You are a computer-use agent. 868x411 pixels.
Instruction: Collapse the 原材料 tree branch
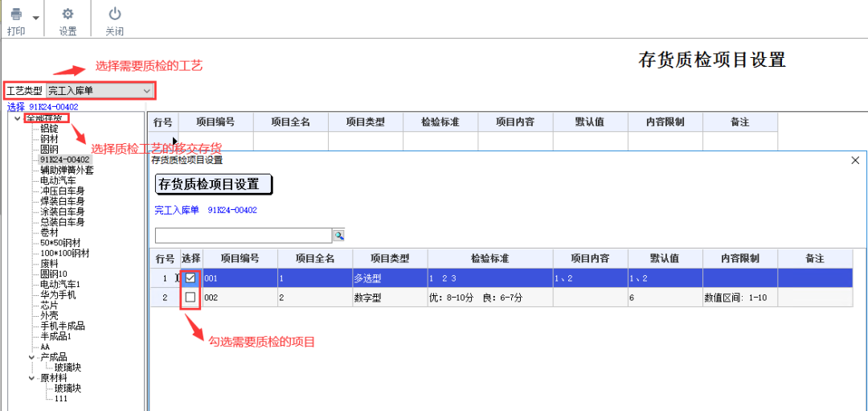point(32,378)
